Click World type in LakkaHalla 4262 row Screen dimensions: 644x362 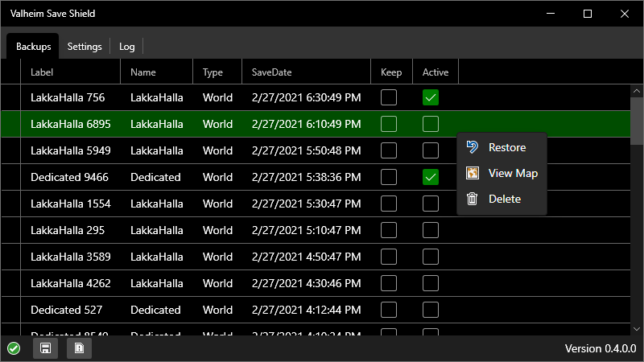[x=217, y=283]
